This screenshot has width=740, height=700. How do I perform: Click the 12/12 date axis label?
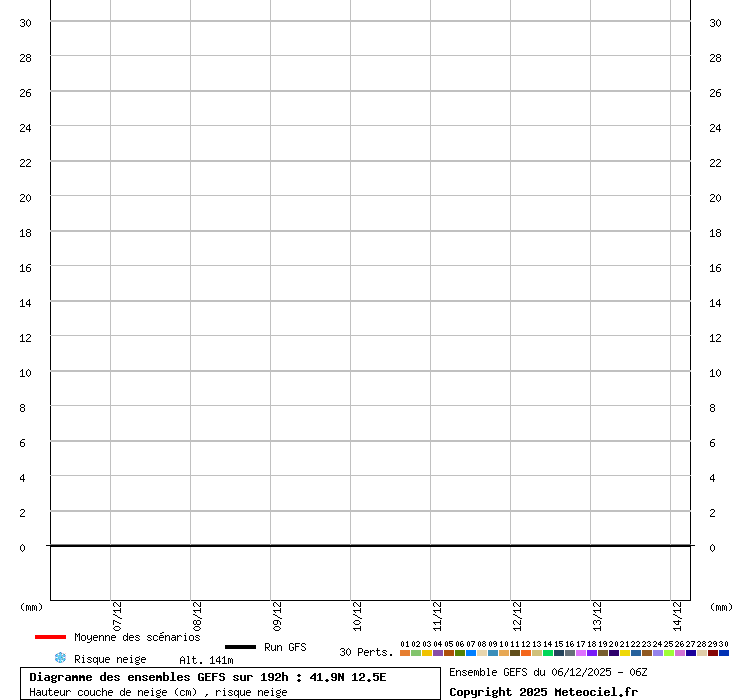point(517,613)
